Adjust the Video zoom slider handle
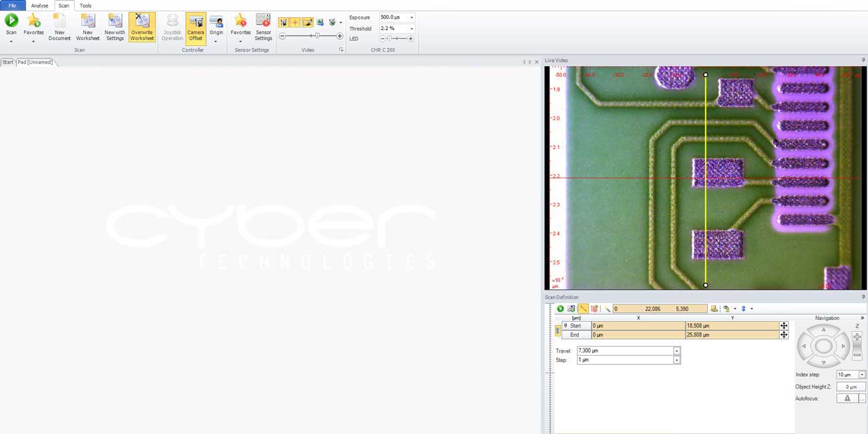Screen dimensions: 868x434 316,36
